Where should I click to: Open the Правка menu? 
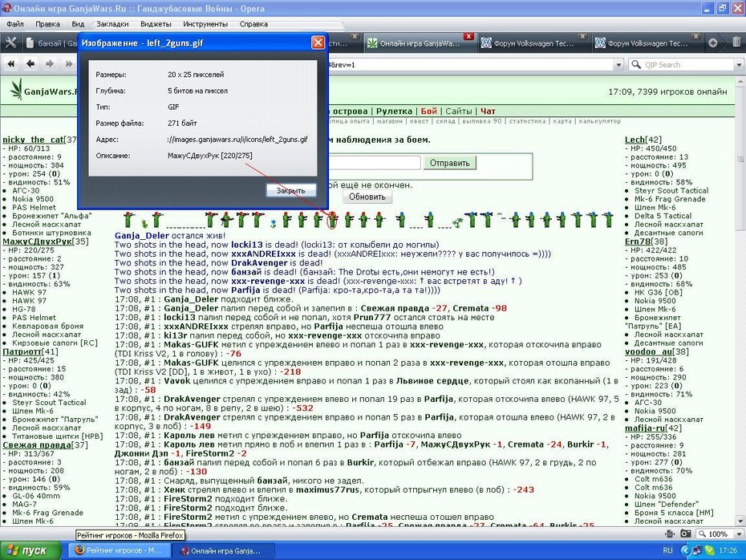[47, 24]
